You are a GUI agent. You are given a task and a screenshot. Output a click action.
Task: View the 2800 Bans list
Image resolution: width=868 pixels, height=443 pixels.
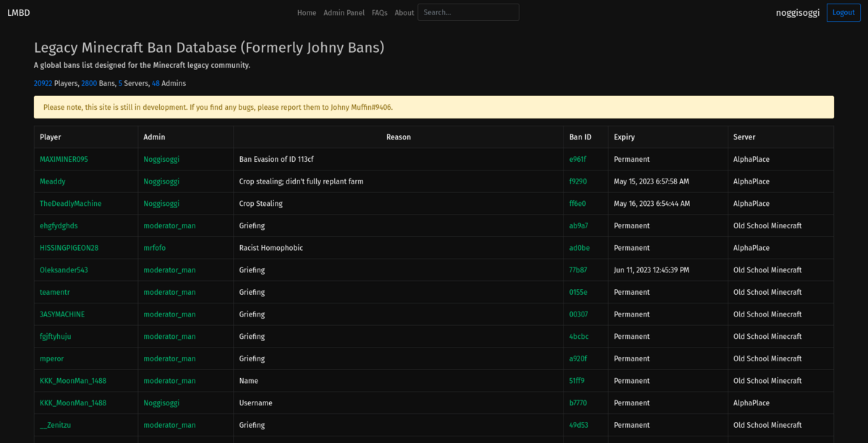[x=88, y=83]
